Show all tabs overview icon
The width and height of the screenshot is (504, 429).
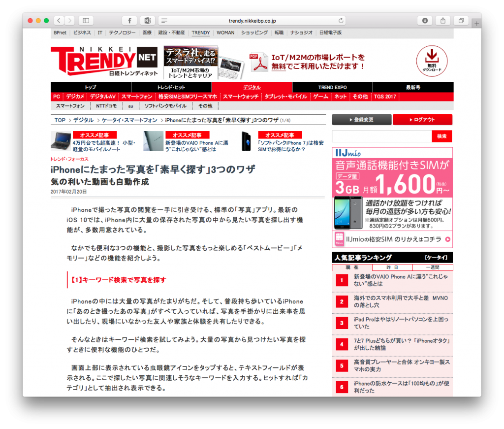(x=461, y=21)
